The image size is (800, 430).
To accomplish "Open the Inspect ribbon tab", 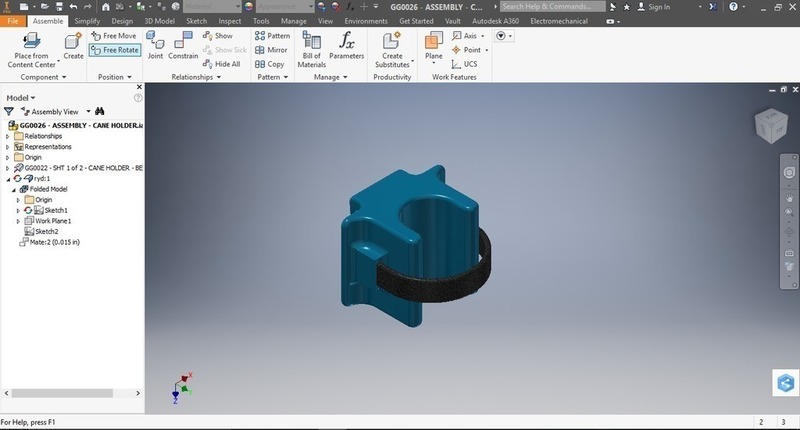I will pyautogui.click(x=229, y=20).
